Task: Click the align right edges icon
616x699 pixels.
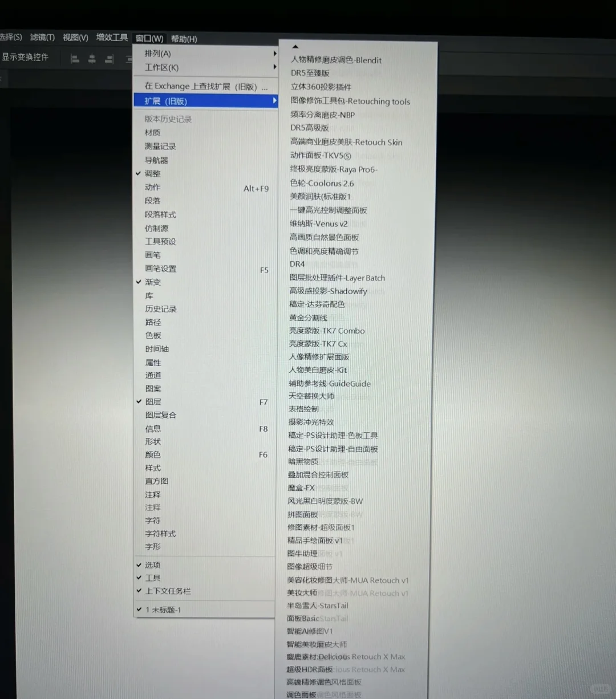Action: [x=108, y=59]
